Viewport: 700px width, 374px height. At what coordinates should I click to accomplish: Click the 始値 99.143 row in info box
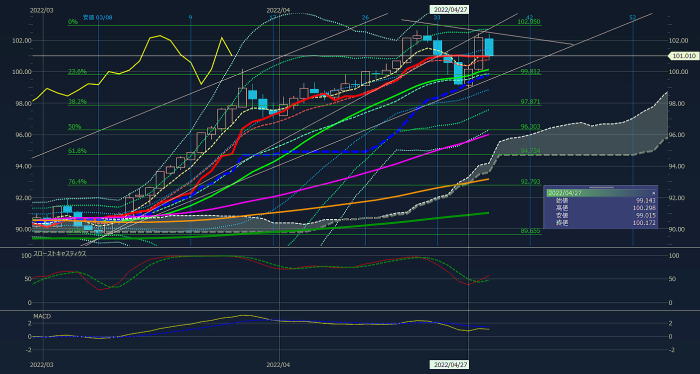[x=600, y=201]
